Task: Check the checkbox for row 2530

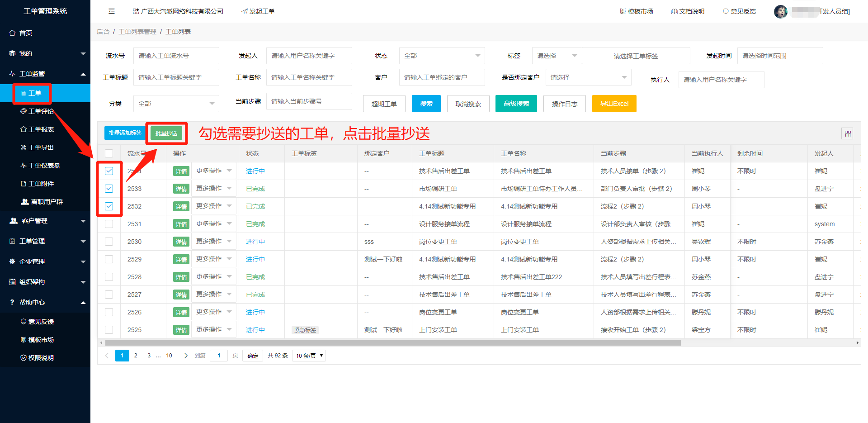Action: point(109,242)
